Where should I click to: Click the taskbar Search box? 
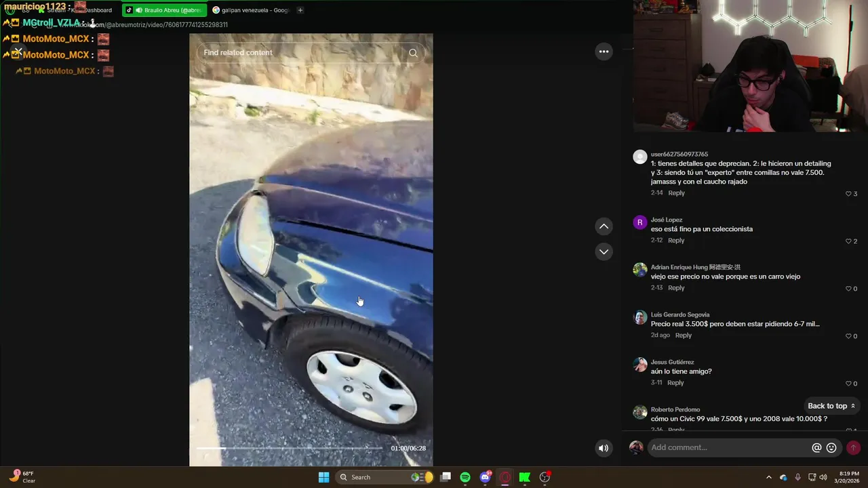pos(385,477)
